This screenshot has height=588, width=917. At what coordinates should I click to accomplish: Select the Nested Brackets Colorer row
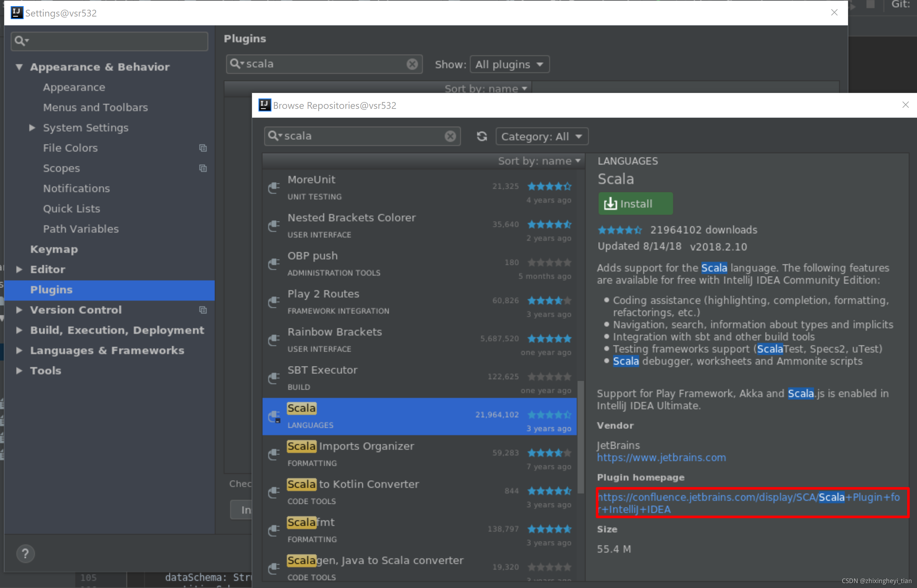[x=419, y=226]
